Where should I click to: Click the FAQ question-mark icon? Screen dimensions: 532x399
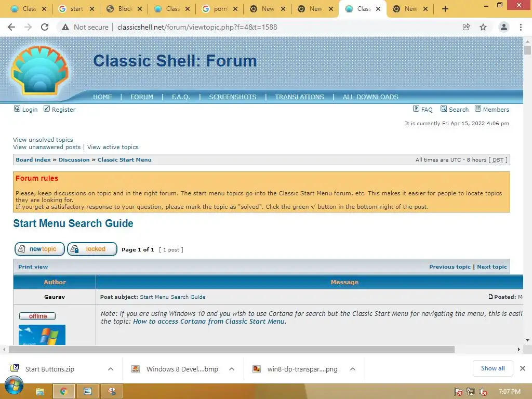click(416, 109)
